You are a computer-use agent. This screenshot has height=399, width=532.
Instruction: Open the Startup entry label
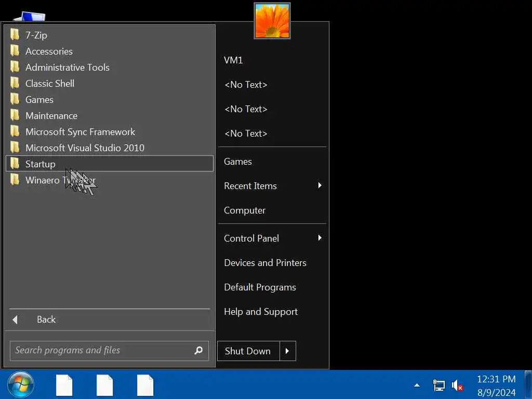[41, 164]
